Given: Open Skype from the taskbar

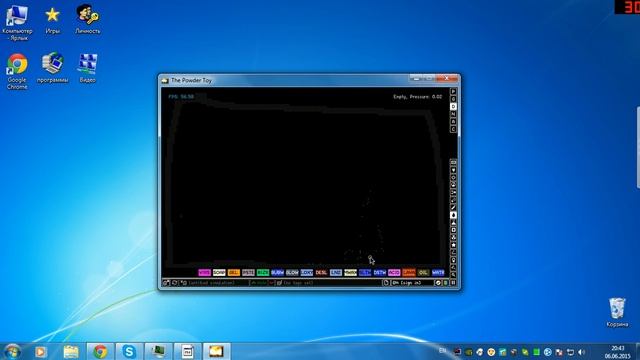Looking at the screenshot, I should pyautogui.click(x=129, y=351).
